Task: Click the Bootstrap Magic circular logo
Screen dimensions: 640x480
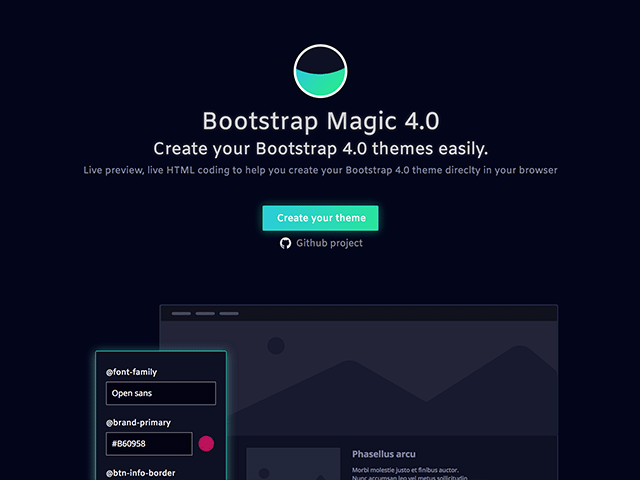Action: (320, 72)
